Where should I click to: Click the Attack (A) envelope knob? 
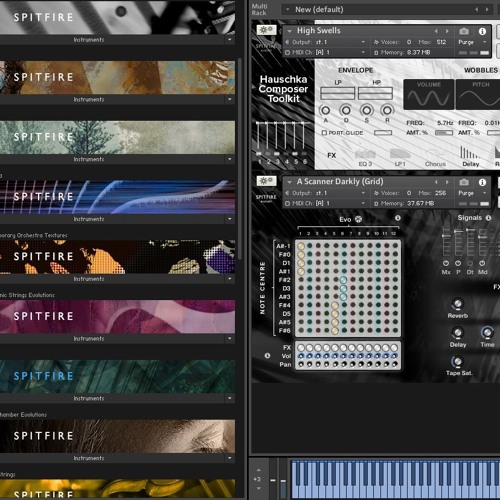(x=325, y=110)
